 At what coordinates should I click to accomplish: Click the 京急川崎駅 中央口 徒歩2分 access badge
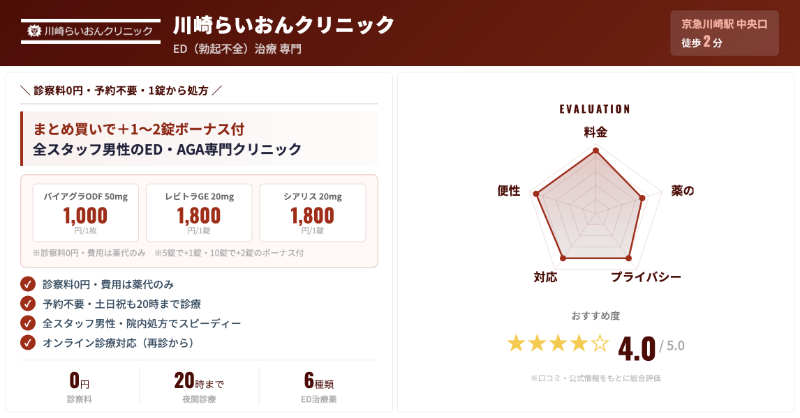(724, 32)
